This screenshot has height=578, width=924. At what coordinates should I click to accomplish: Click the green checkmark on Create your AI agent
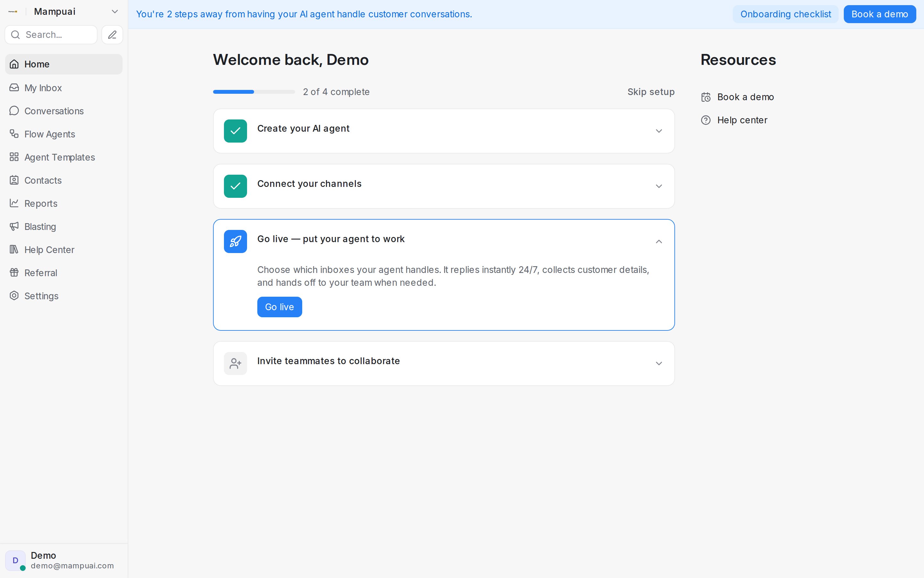click(x=235, y=131)
